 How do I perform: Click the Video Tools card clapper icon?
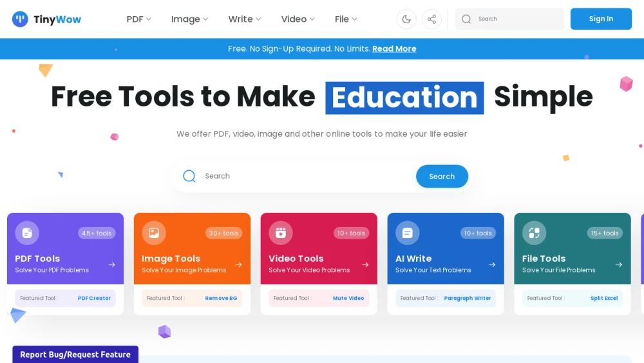281,233
